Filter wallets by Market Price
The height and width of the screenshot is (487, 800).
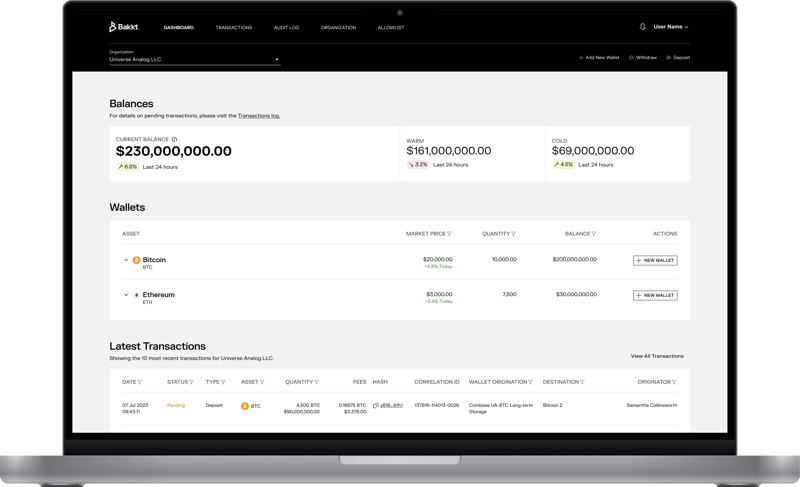pos(449,234)
